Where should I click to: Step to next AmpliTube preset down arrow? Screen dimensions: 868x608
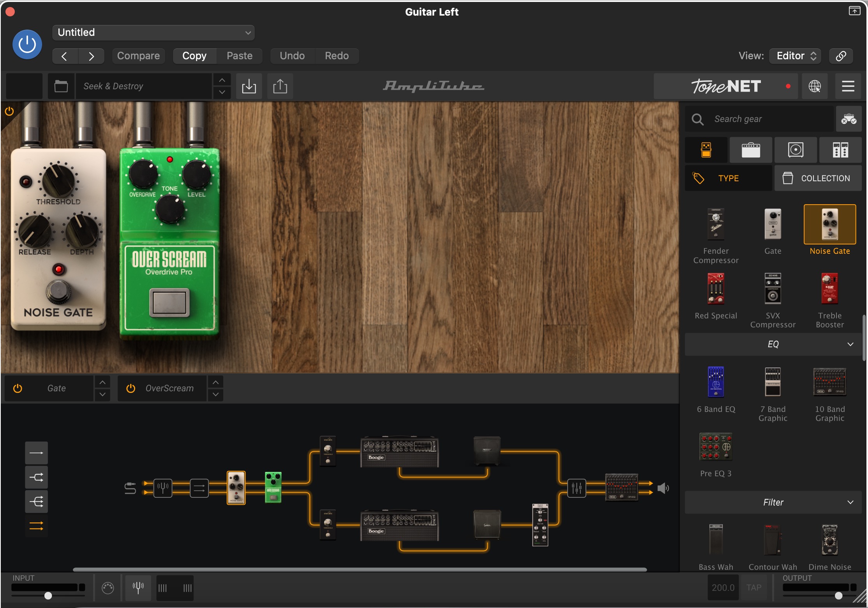point(222,92)
